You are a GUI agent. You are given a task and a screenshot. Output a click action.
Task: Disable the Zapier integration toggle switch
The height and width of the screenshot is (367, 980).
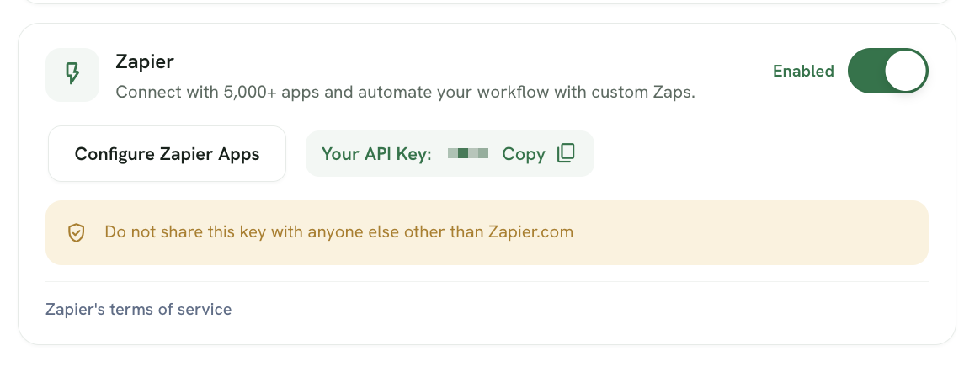click(887, 71)
